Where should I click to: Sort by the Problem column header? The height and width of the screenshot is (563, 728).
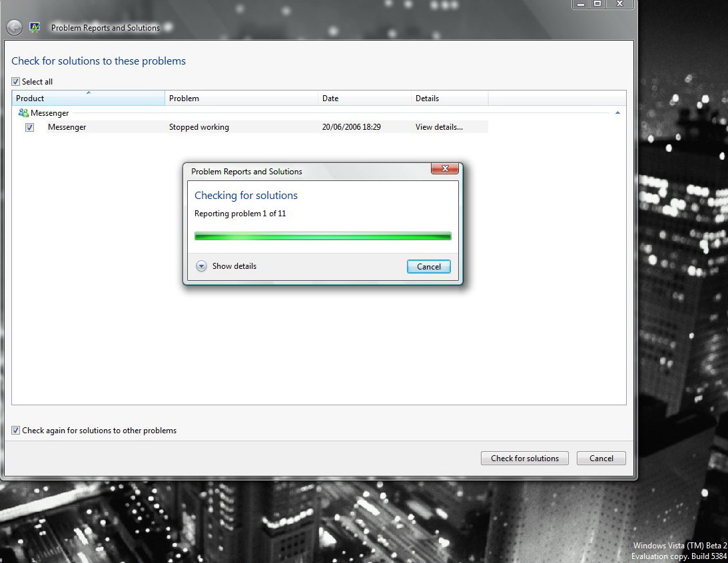[241, 98]
